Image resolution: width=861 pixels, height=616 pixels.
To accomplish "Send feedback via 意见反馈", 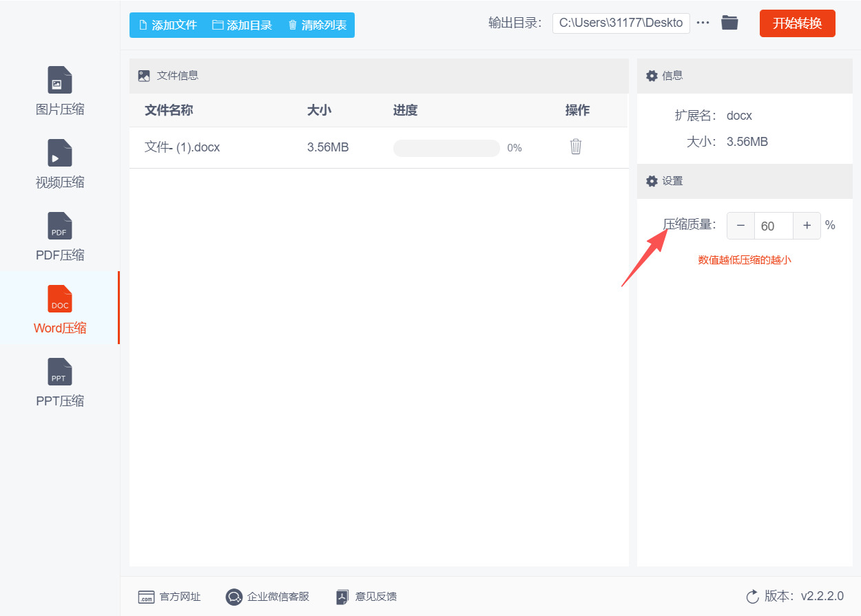I will pos(366,597).
